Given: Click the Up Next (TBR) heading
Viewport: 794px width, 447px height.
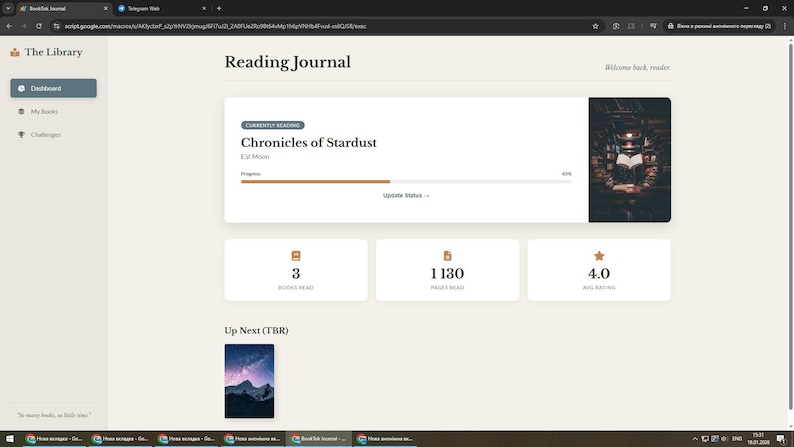Looking at the screenshot, I should (x=256, y=331).
